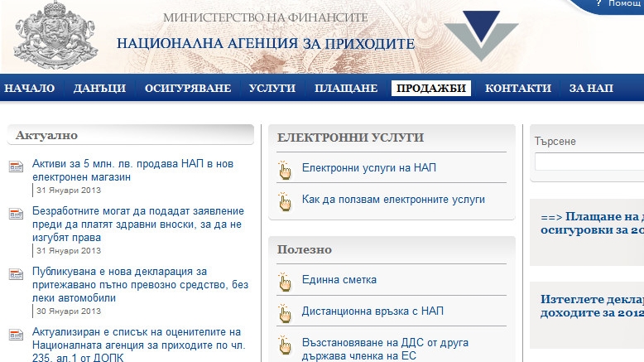
Task: Open Как да ползвам електронните услуги
Action: pyautogui.click(x=393, y=200)
